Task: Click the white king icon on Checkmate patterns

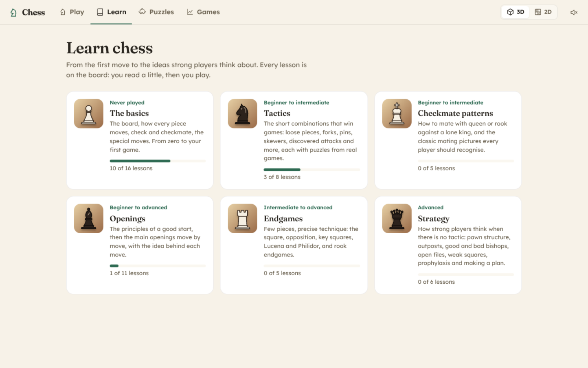Action: (x=397, y=114)
